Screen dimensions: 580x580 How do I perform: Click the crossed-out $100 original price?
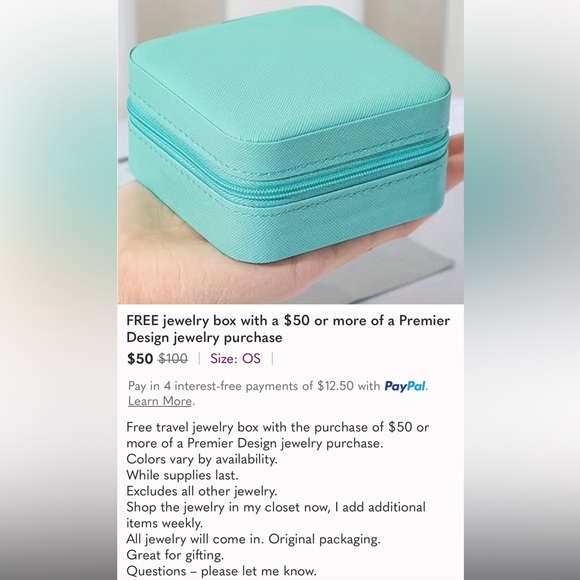(173, 358)
